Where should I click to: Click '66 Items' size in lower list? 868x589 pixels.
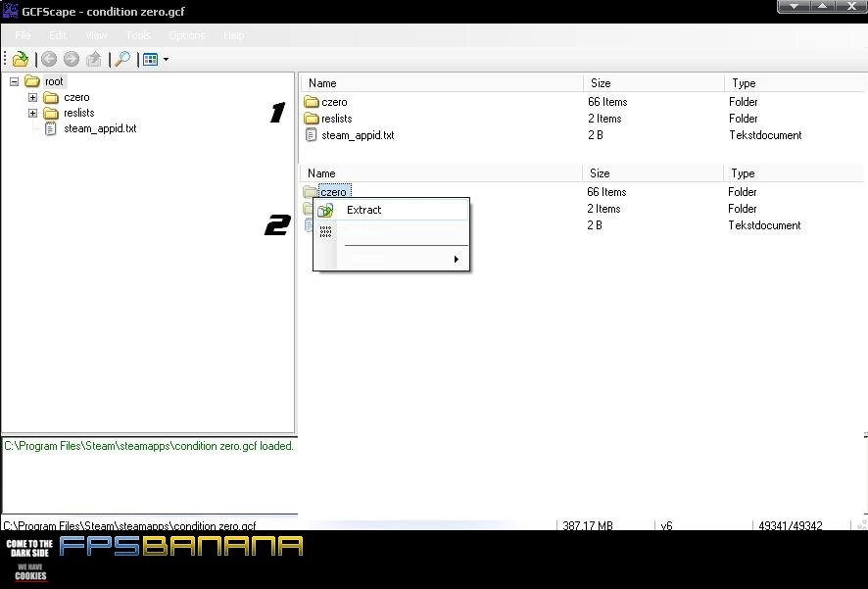[x=606, y=192]
